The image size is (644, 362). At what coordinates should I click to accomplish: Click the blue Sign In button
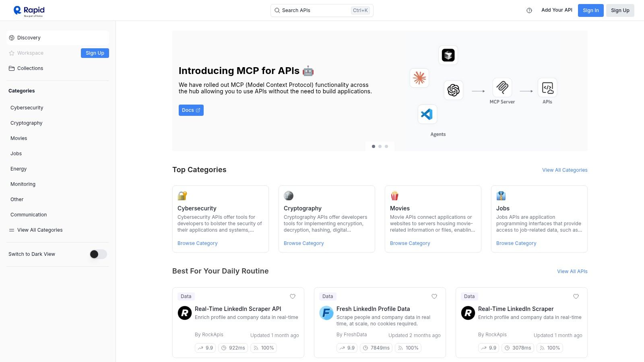[591, 10]
